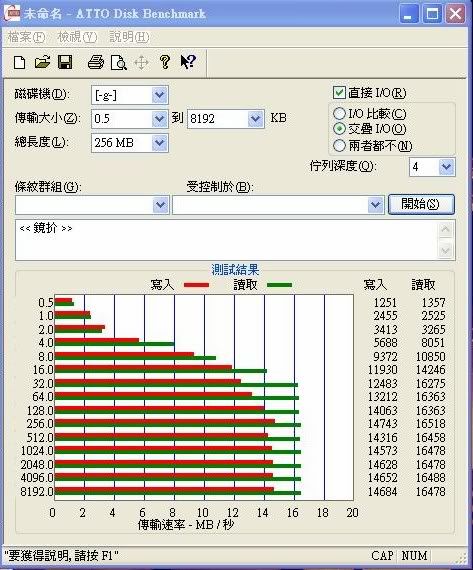Open the 佇列深度 queue depth dropdown

pos(446,167)
